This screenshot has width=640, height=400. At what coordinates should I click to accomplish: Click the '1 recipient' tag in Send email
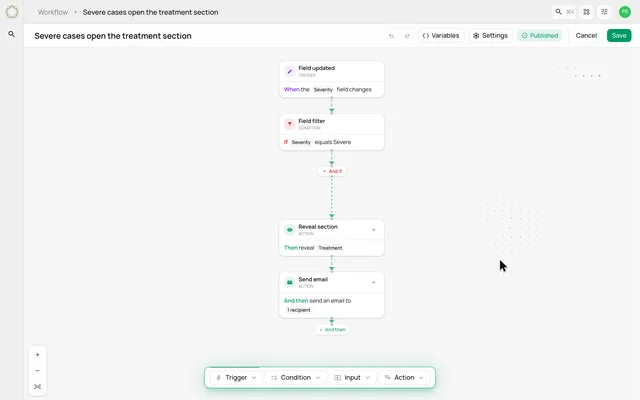tap(298, 310)
